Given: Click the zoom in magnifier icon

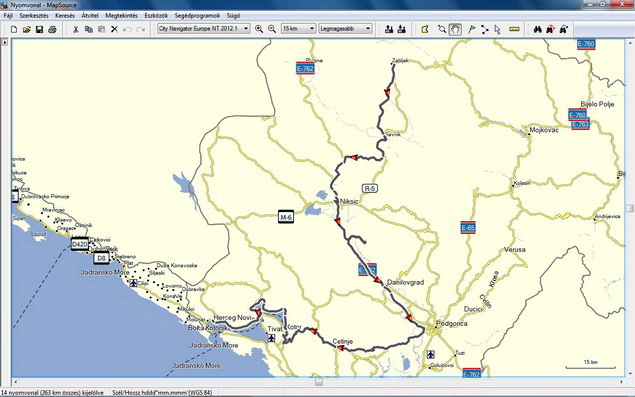Looking at the screenshot, I should 259,29.
